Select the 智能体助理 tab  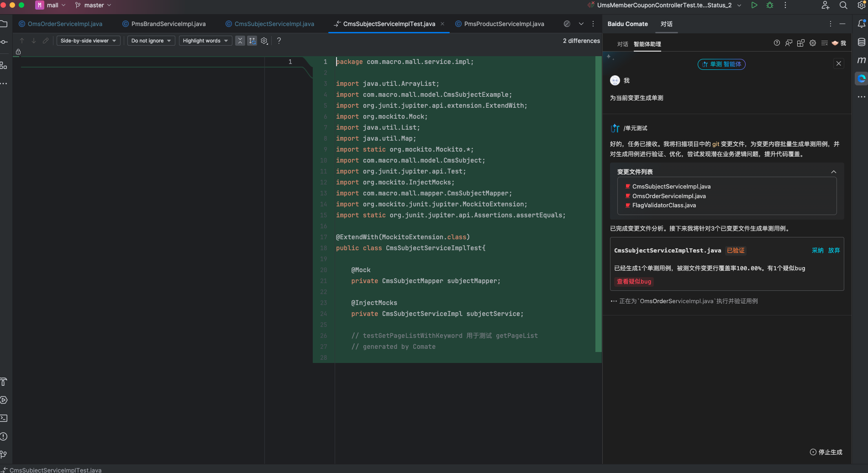pyautogui.click(x=647, y=44)
